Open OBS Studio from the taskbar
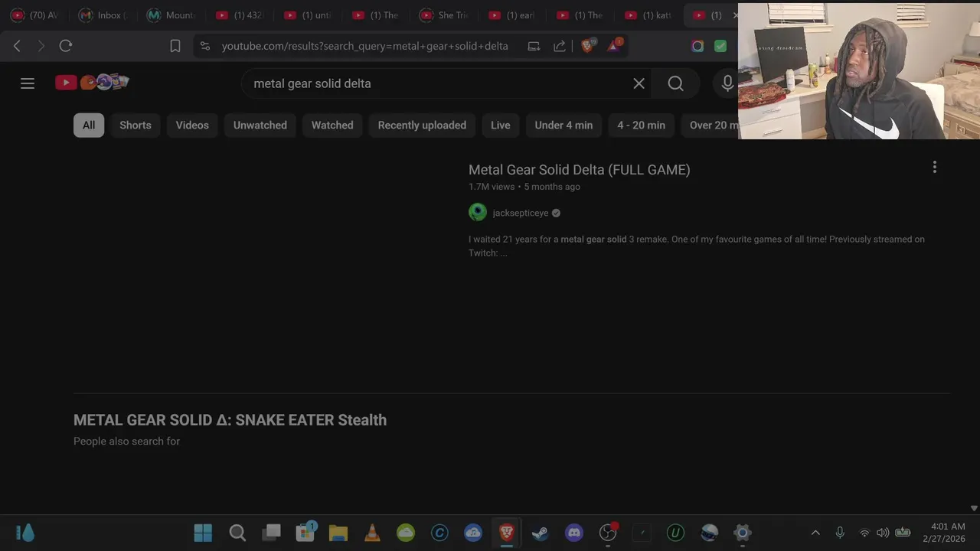 click(x=608, y=533)
